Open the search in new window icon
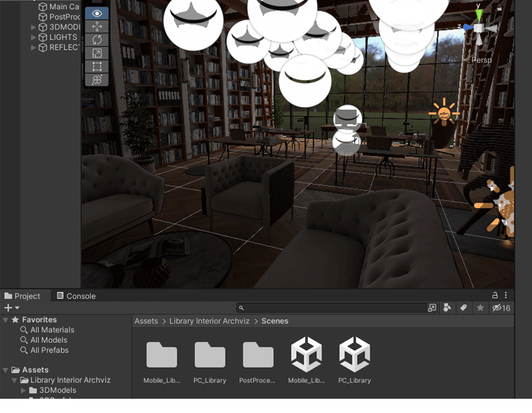 [x=433, y=308]
